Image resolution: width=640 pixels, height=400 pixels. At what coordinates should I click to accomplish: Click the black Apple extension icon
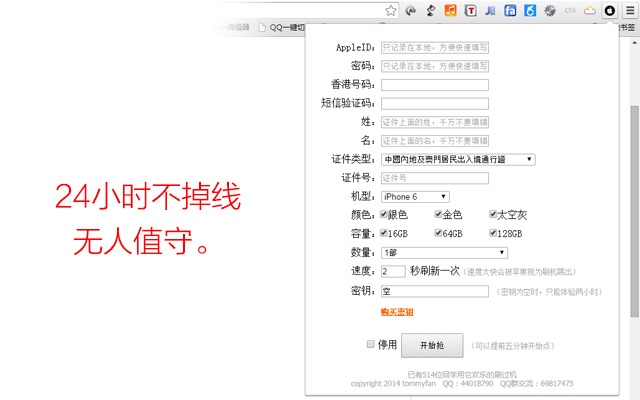(x=610, y=11)
